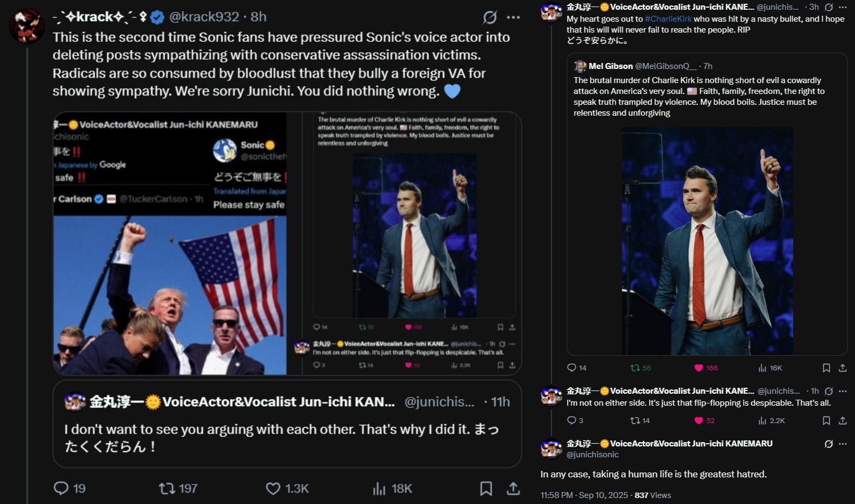Bookmark krack's main post
The height and width of the screenshot is (504, 855).
486,488
